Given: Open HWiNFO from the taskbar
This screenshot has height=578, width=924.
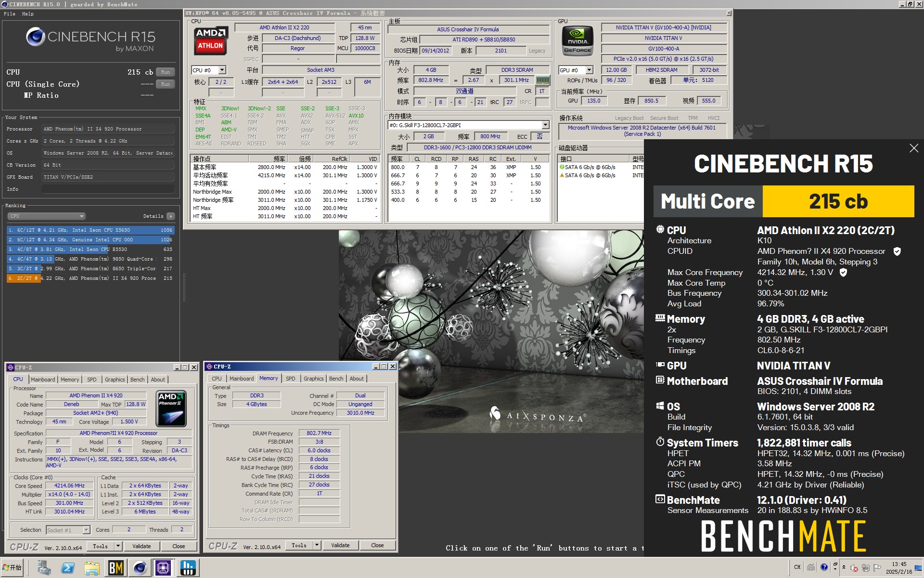Looking at the screenshot, I should pyautogui.click(x=188, y=568).
